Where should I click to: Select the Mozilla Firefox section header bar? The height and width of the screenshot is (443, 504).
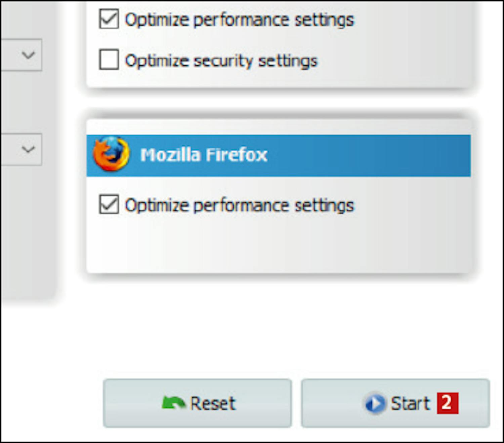[370, 155]
